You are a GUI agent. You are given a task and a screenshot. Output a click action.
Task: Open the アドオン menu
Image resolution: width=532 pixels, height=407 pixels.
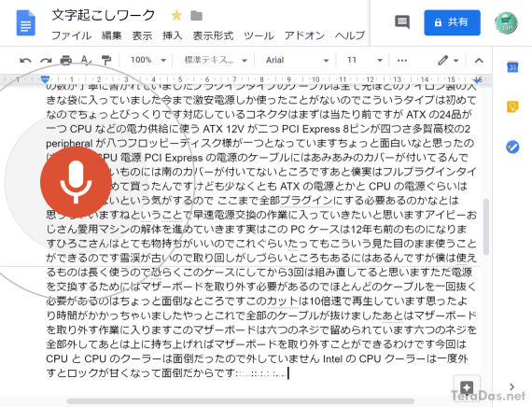pyautogui.click(x=304, y=35)
